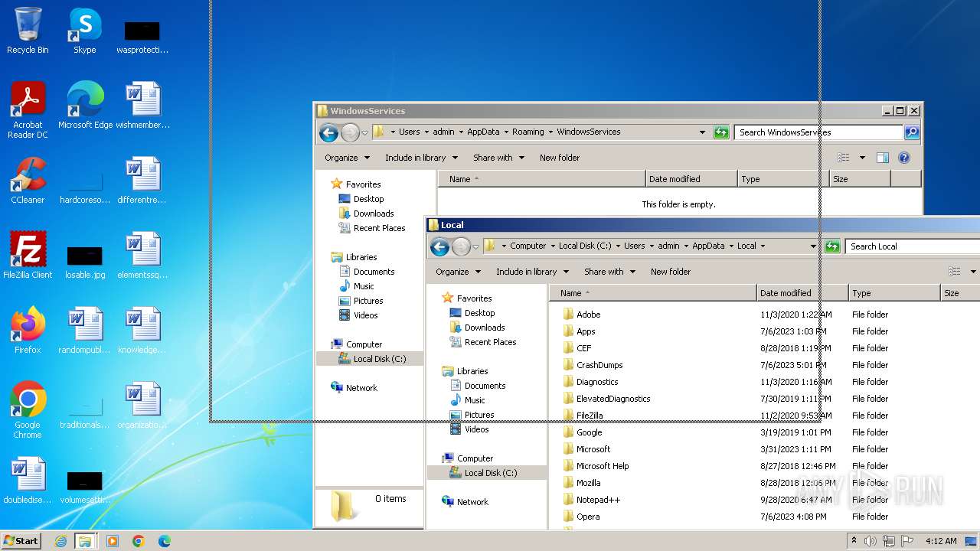Open Windows Media Player from taskbar

(113, 541)
